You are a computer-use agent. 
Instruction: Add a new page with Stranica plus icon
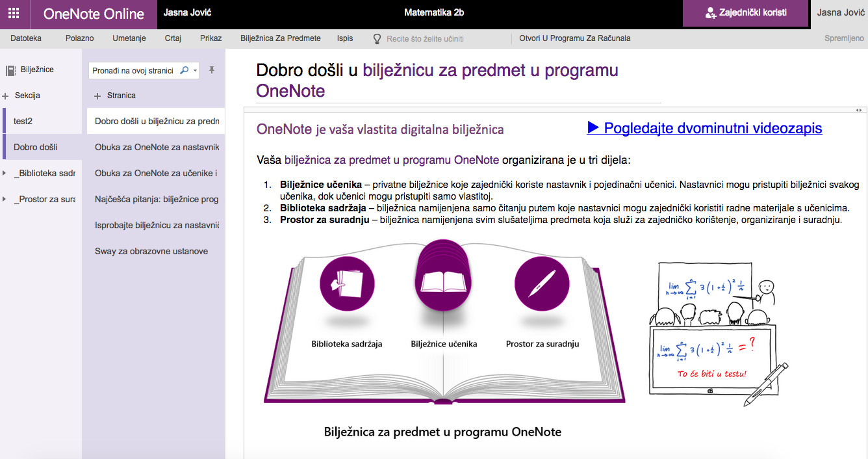tap(98, 96)
